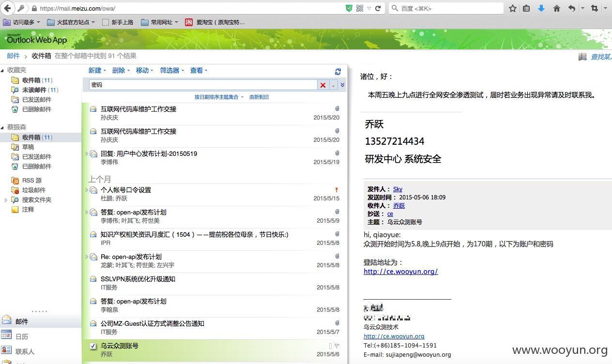Click the 新手上路 bookmark
This screenshot has height=364, width=612.
coord(118,22)
